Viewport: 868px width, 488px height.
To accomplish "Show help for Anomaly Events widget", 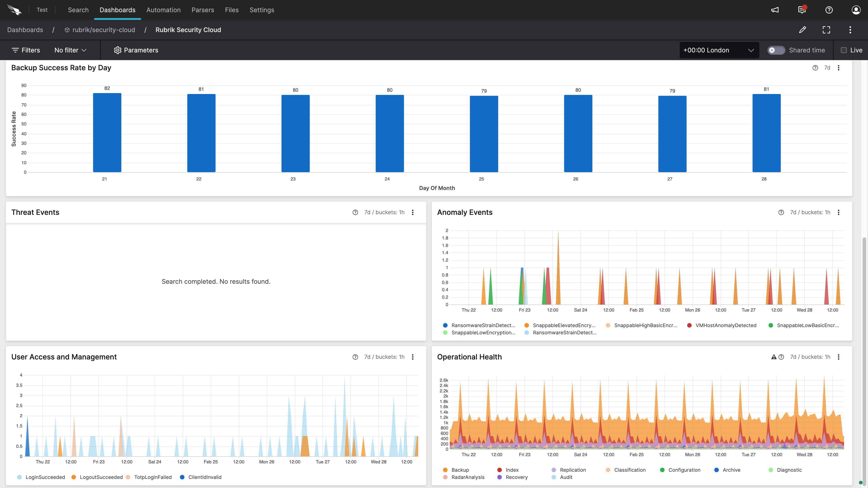I will 781,212.
